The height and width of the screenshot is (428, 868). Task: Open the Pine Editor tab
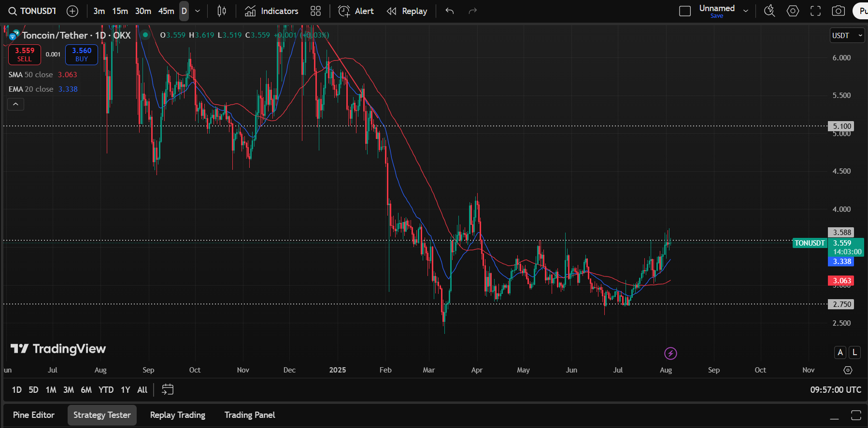pyautogui.click(x=34, y=415)
